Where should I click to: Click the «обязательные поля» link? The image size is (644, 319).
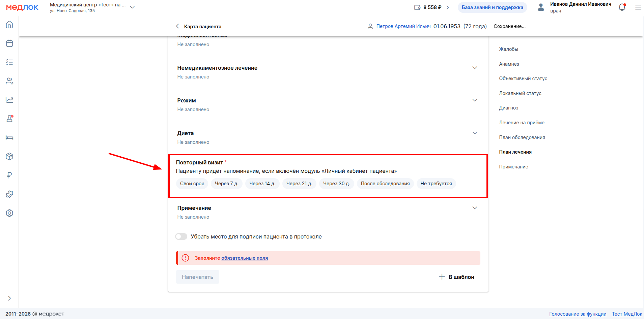245,258
